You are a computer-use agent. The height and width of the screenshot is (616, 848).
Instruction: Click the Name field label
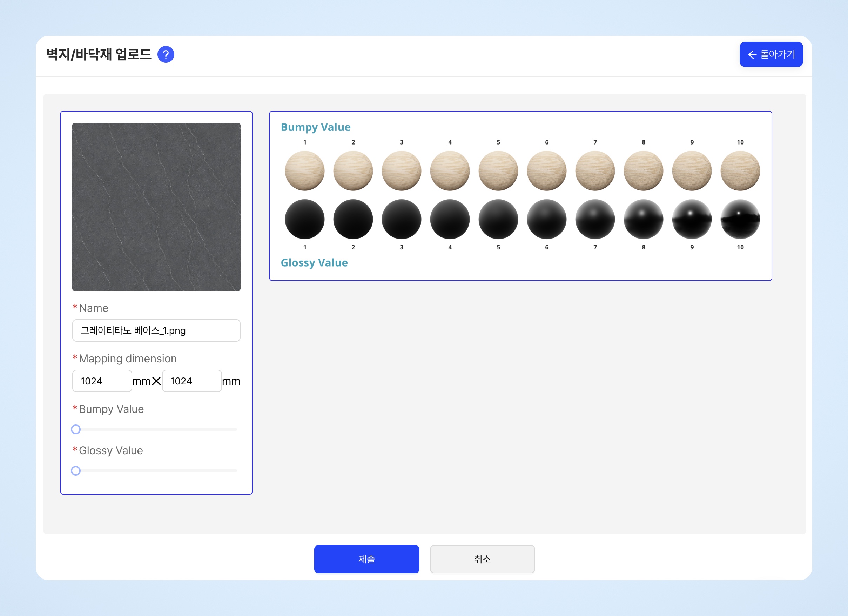[x=94, y=308]
